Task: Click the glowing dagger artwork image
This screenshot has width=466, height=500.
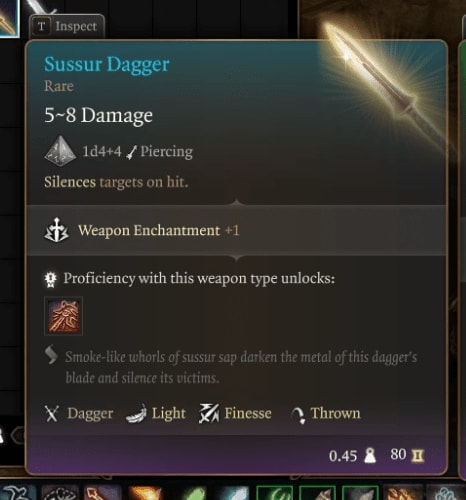Action: (x=383, y=83)
